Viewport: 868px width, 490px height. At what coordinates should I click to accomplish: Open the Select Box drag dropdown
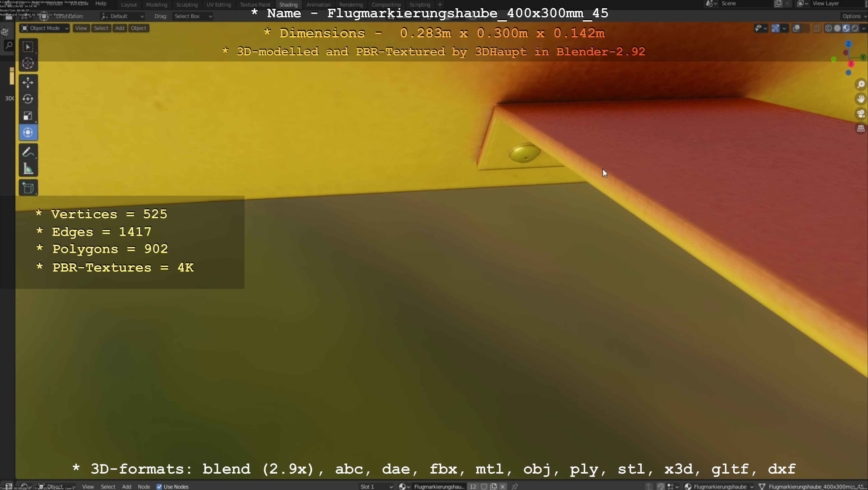click(193, 16)
